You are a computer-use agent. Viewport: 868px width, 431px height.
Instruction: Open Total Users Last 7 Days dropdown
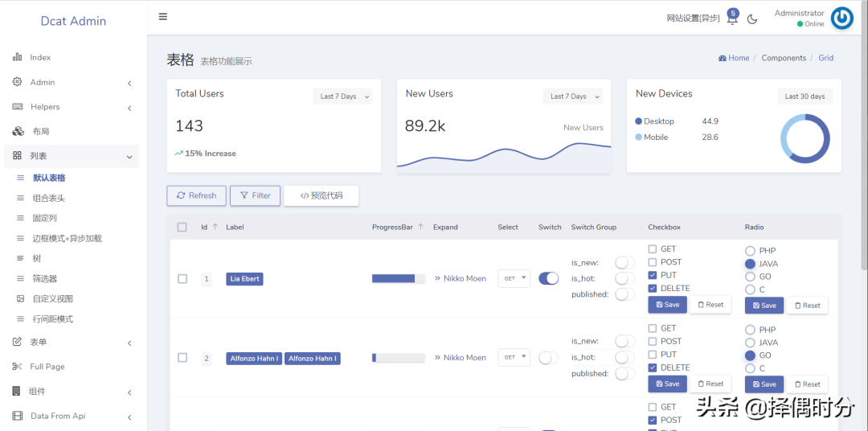tap(343, 96)
